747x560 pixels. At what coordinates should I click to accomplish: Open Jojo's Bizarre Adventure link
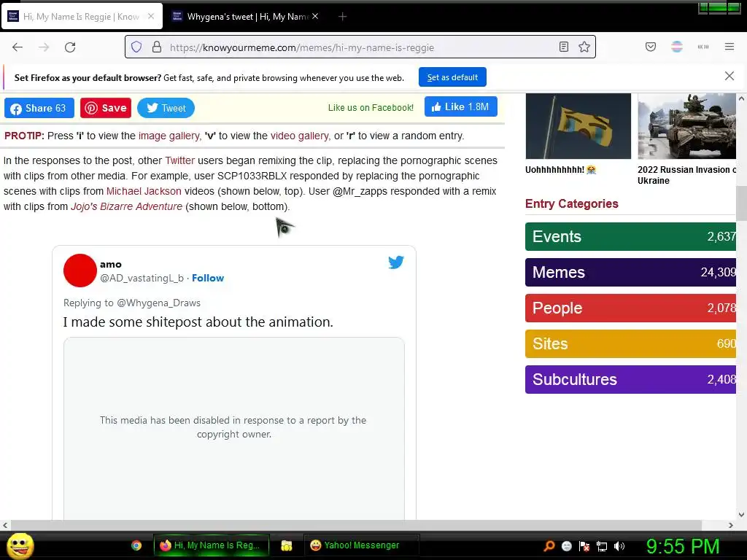click(x=127, y=206)
